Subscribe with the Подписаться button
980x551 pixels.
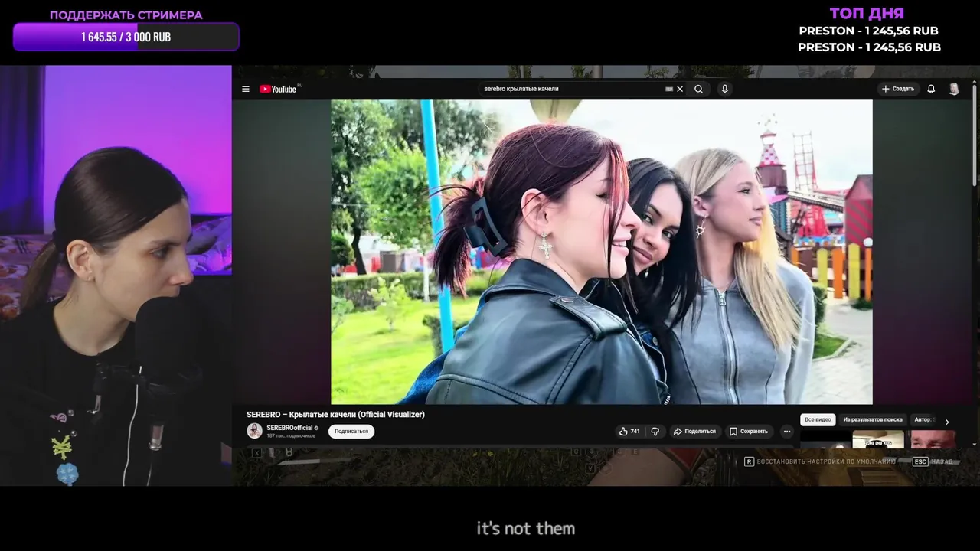(x=351, y=432)
